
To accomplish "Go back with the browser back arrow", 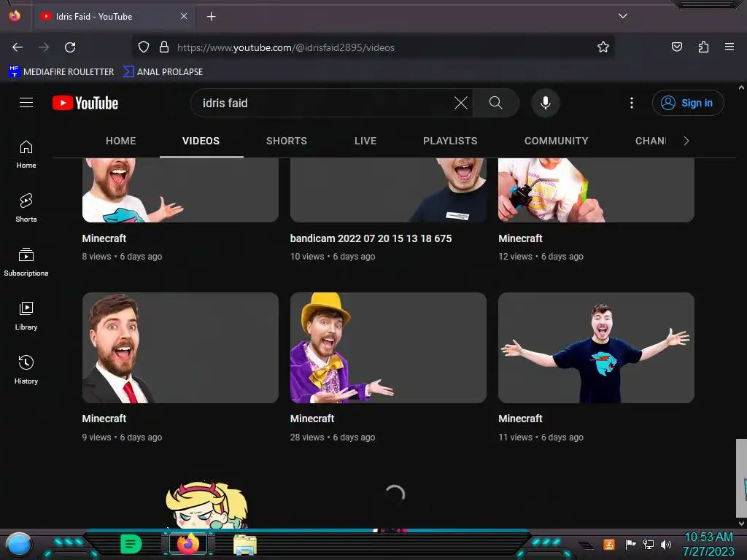I will click(x=18, y=47).
